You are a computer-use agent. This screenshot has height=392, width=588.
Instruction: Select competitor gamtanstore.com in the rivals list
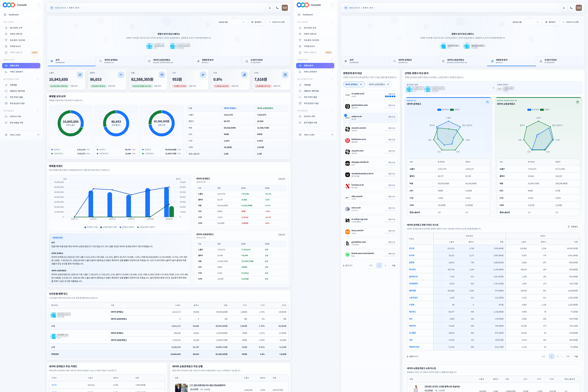[370, 106]
